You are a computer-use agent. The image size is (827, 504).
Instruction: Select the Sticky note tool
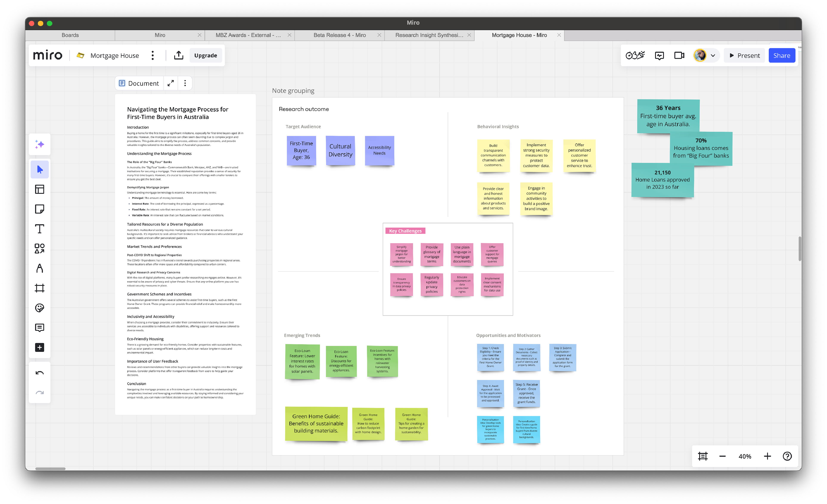40,209
